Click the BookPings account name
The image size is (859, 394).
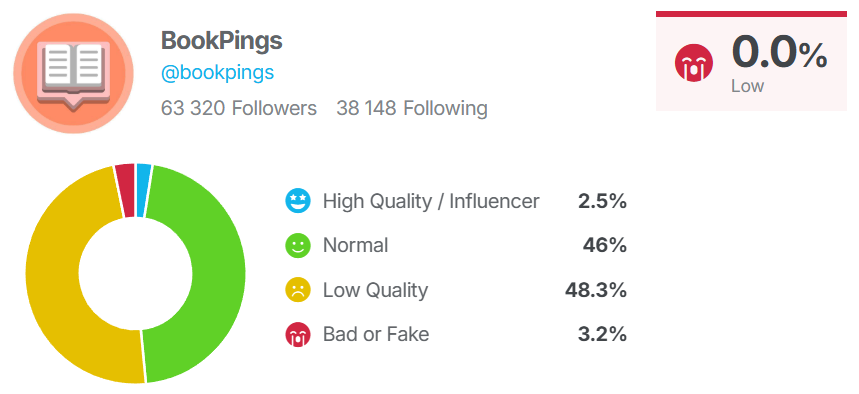[x=221, y=41]
